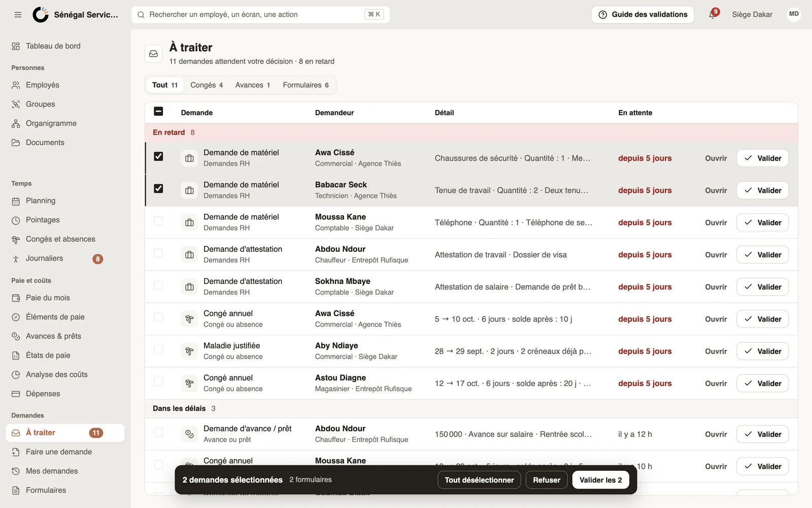
Task: Open Mes demandes in sidebar
Action: point(65,471)
